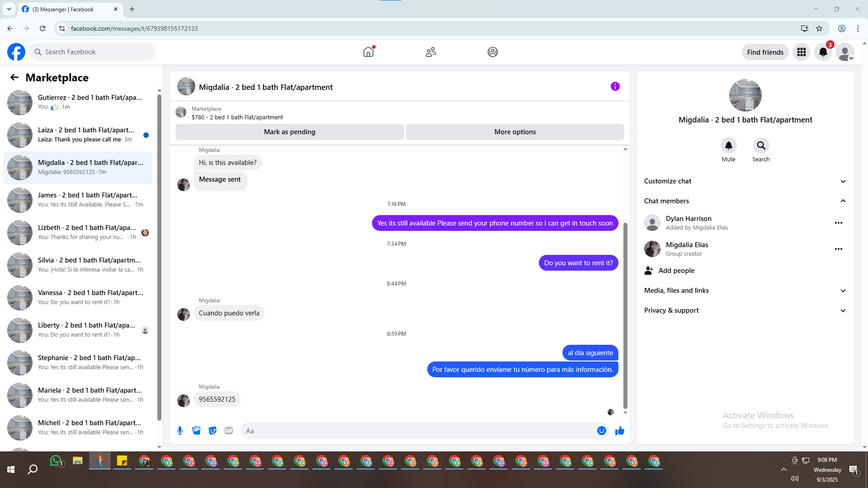Open More options for the listing
The height and width of the screenshot is (488, 868).
point(515,132)
